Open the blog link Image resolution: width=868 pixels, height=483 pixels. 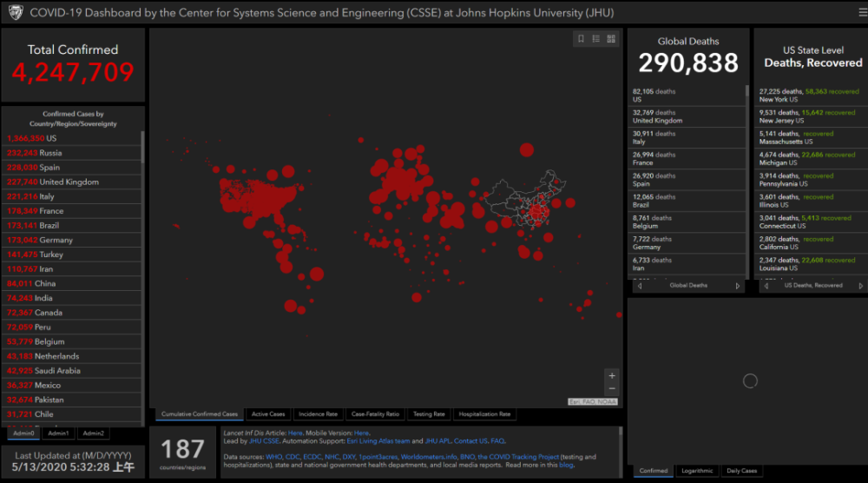coord(566,466)
